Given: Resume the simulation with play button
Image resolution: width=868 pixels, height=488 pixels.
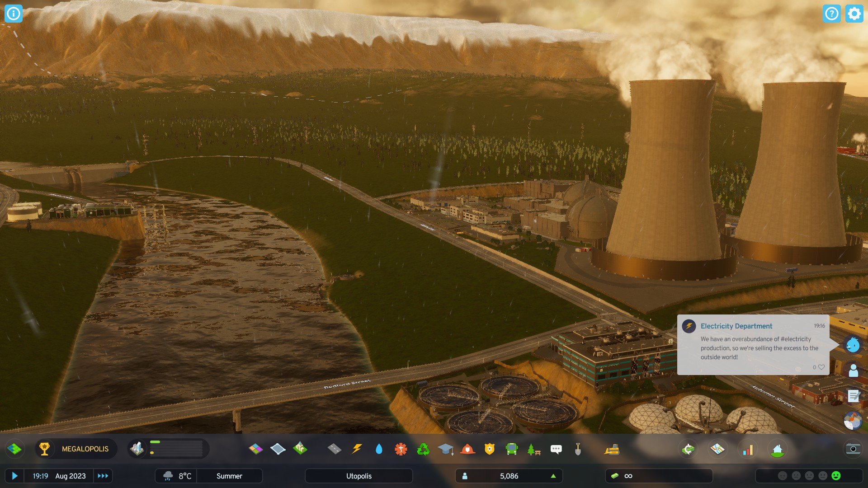Looking at the screenshot, I should [14, 476].
